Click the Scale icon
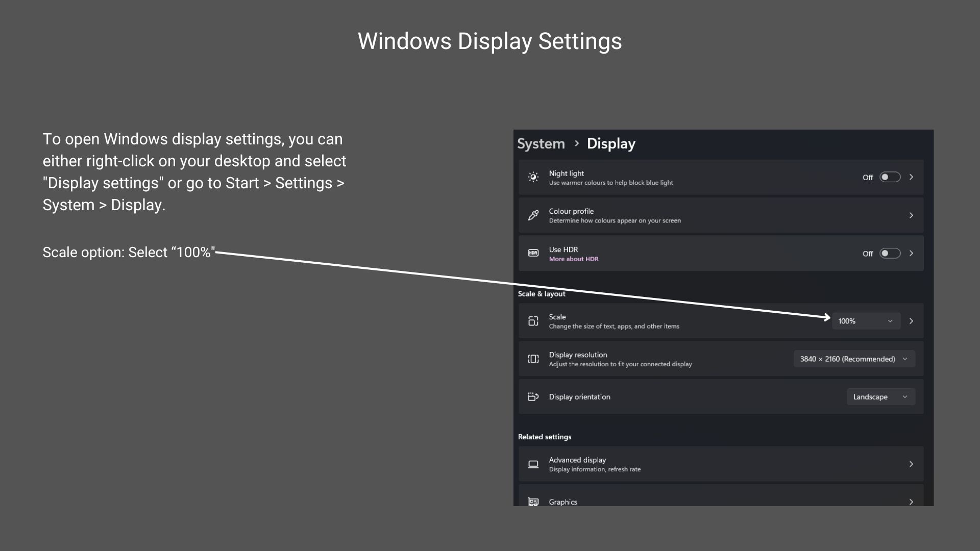Image resolution: width=980 pixels, height=551 pixels. [533, 321]
